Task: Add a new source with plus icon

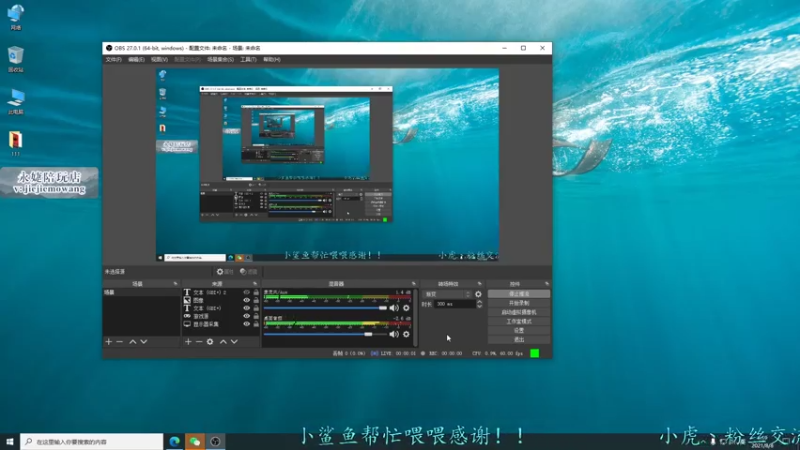Action: (x=188, y=342)
